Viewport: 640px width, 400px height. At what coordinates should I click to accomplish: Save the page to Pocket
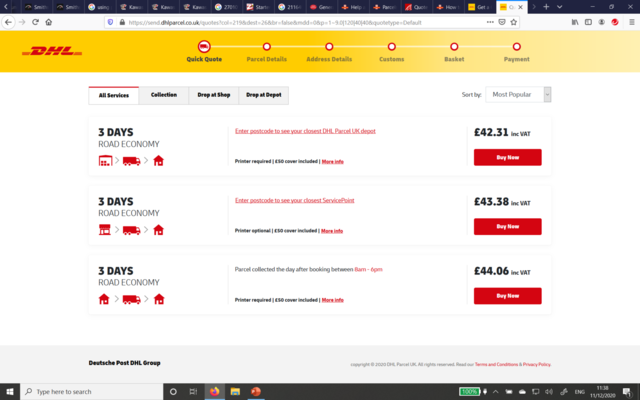point(502,22)
